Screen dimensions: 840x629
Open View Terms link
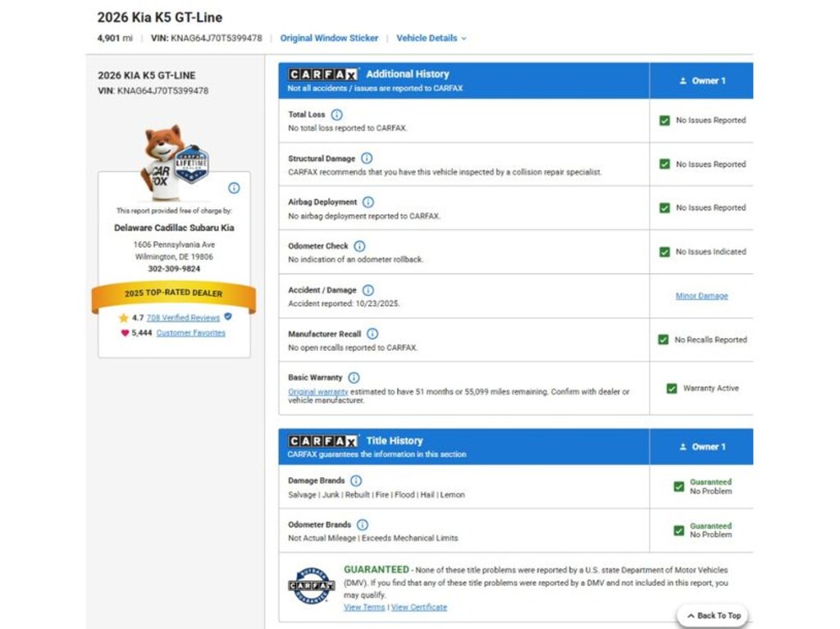point(364,607)
